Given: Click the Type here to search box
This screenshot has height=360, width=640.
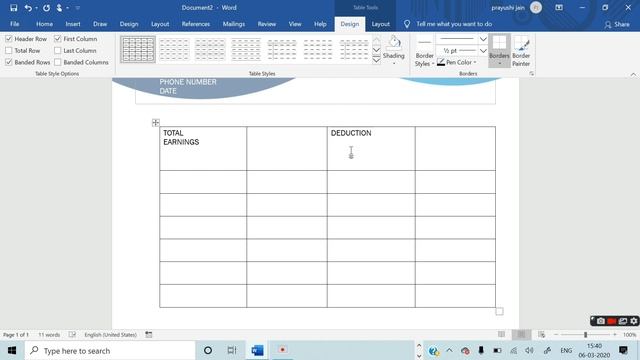Looking at the screenshot, I should pyautogui.click(x=110, y=351).
